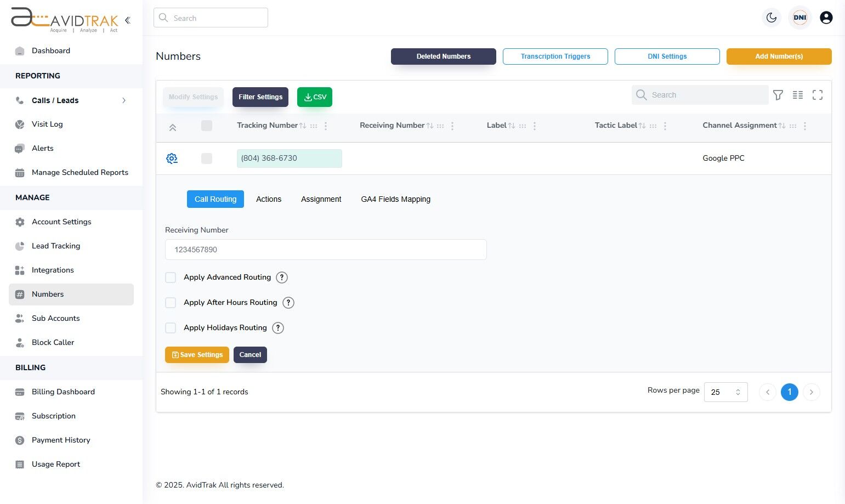Open Receiving Number column options menu
This screenshot has width=845, height=504.
tap(452, 126)
